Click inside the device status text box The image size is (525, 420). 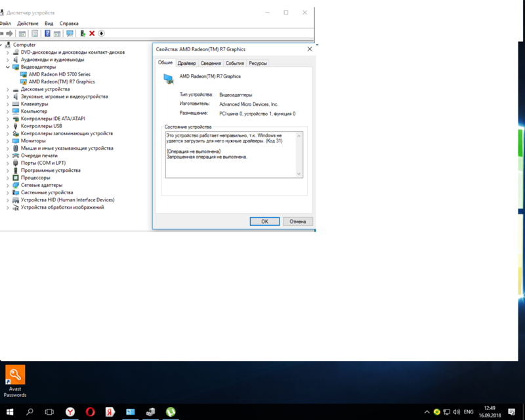coord(234,155)
